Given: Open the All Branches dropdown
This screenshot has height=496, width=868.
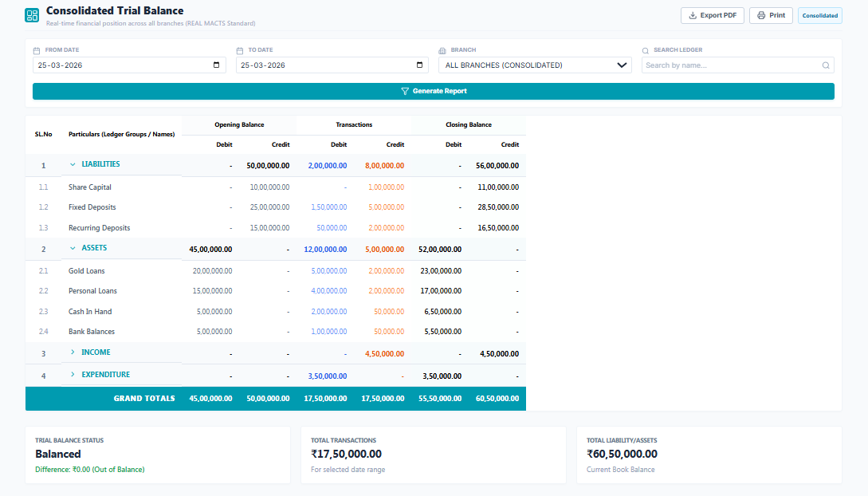Looking at the screenshot, I should point(536,65).
